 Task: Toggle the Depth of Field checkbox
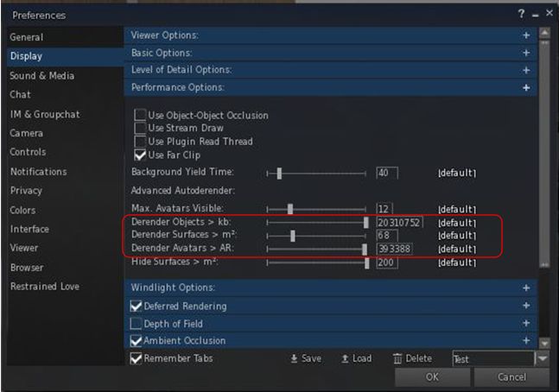[137, 323]
